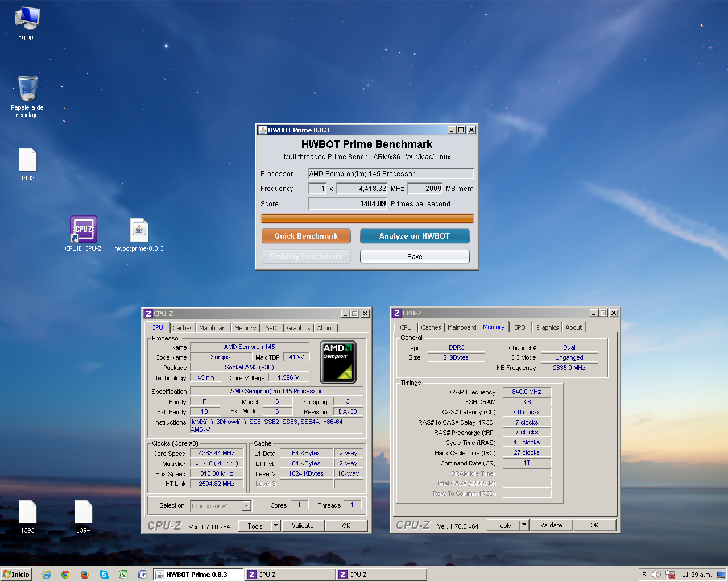728x582 pixels.
Task: Open SPD tab in left CPU-Z window
Action: (x=271, y=328)
